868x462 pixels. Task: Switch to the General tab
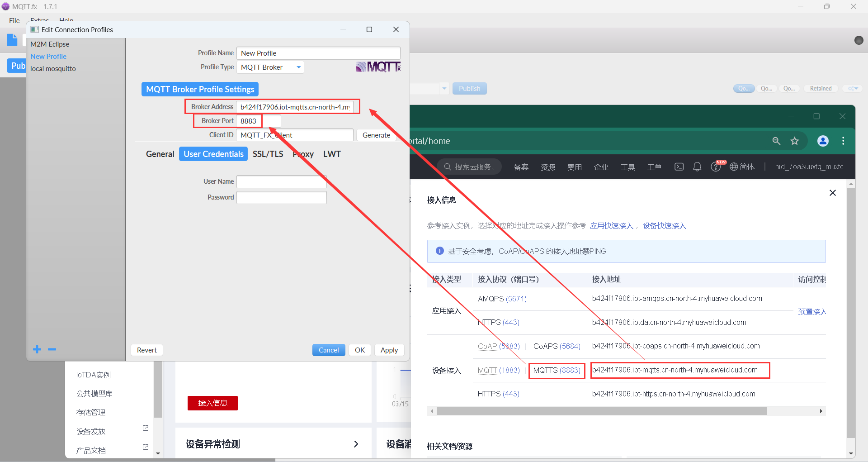[x=160, y=154]
